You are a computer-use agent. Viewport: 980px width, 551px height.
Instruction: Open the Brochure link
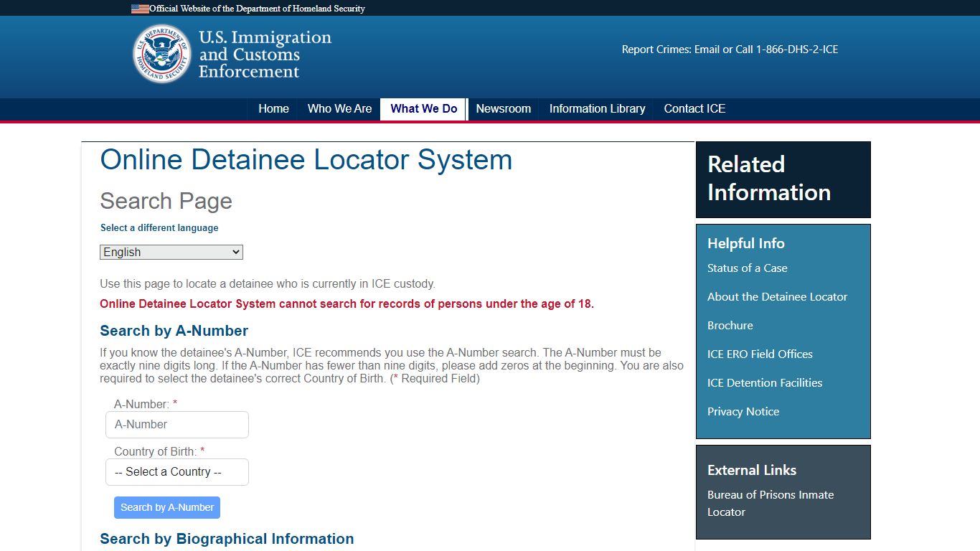(x=730, y=326)
